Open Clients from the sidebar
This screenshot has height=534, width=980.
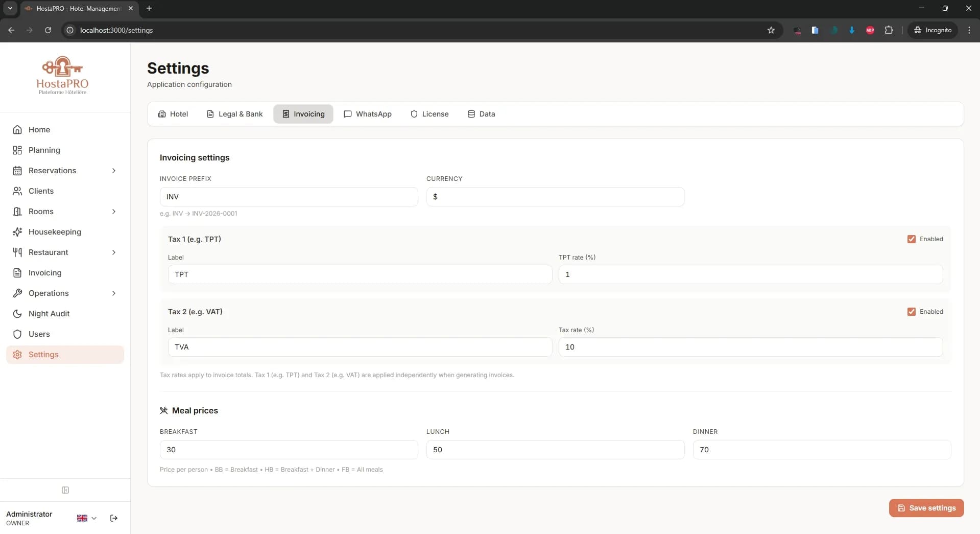[41, 191]
